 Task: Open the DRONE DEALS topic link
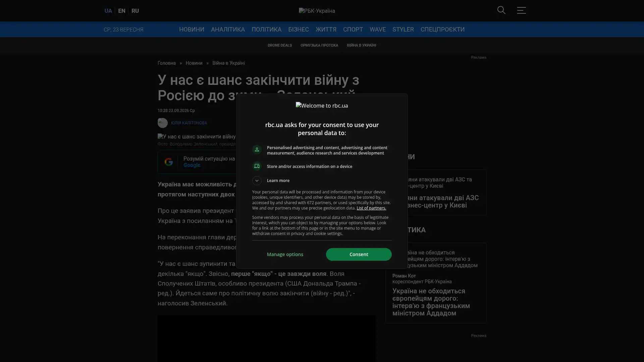pos(280,45)
